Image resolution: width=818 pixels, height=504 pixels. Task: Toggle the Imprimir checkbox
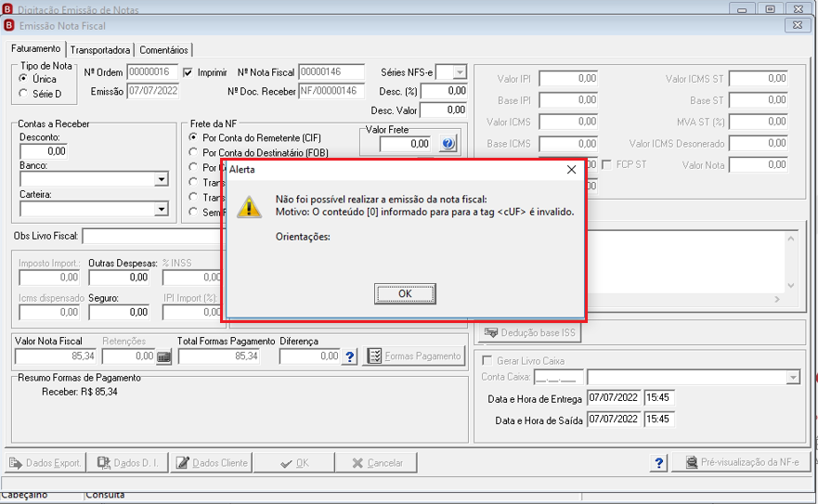[x=188, y=72]
